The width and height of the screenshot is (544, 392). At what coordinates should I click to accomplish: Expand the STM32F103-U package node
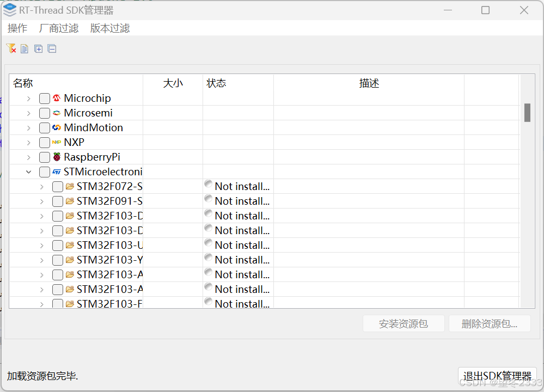coord(41,246)
